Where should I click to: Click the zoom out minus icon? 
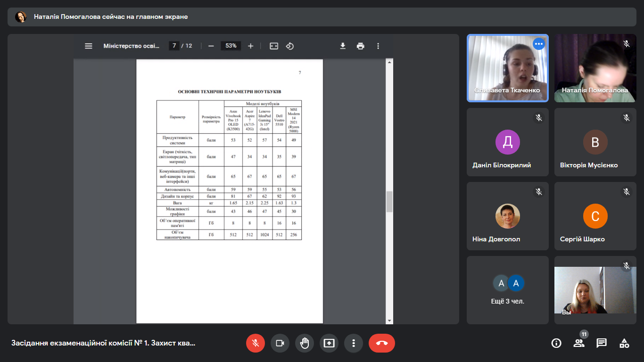(x=211, y=46)
